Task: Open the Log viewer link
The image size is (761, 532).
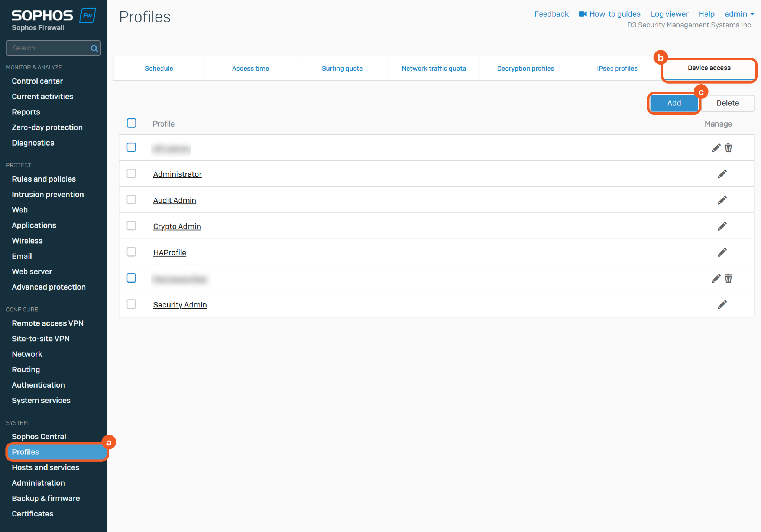Action: tap(669, 14)
